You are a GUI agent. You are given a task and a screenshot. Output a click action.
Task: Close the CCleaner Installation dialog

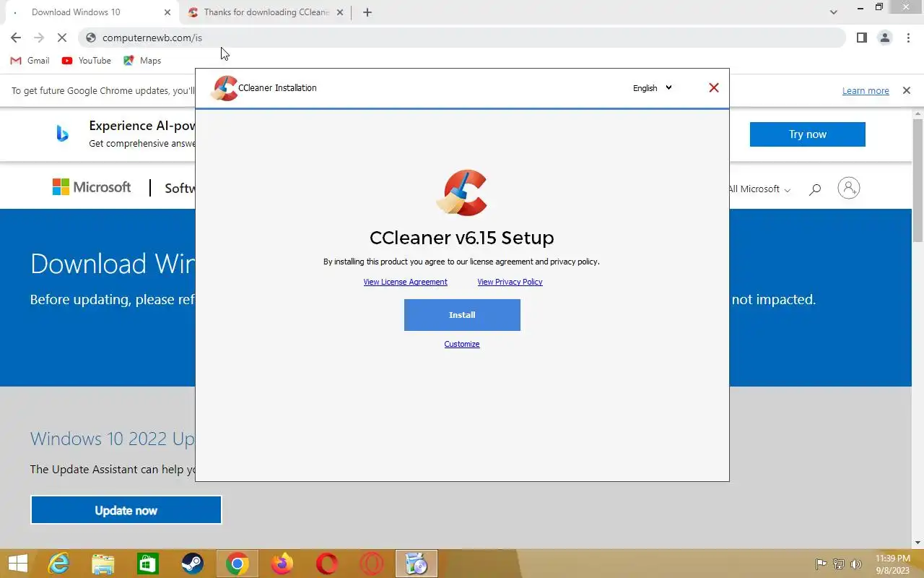714,87
